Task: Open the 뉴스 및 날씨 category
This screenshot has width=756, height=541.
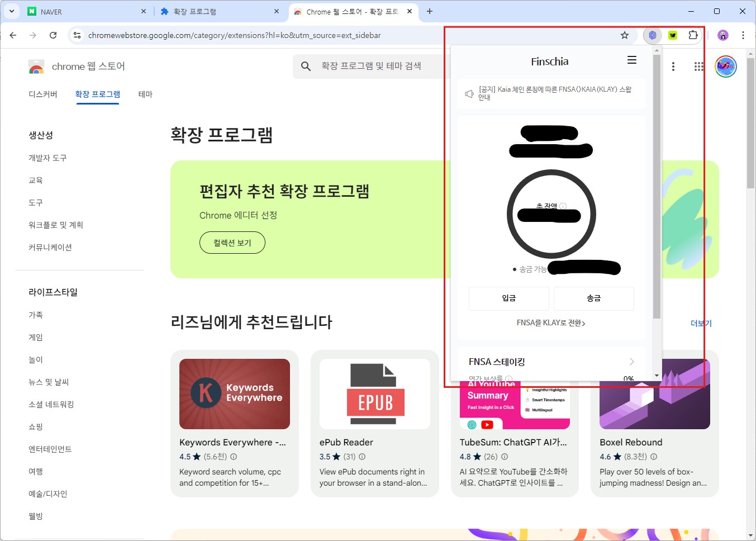Action: coord(49,382)
